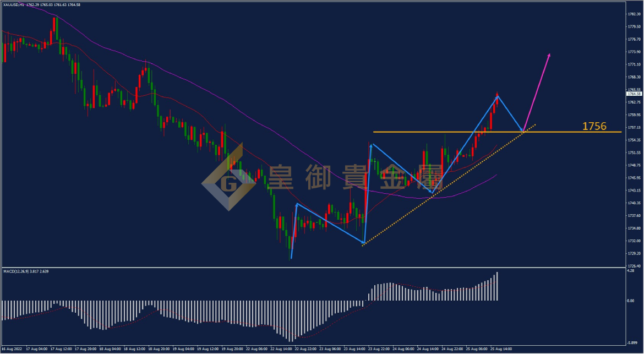The height and width of the screenshot is (354, 644).
Task: Click the 1726.40 value on price axis
Action: coord(634,266)
